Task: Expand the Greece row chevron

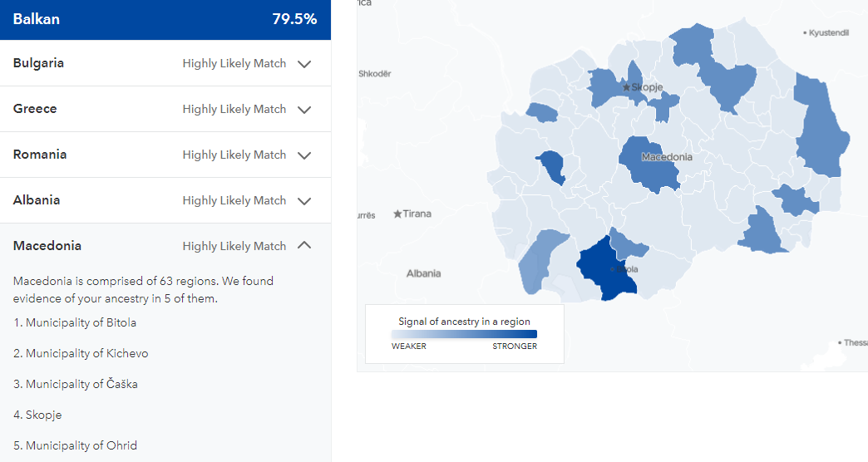Action: (x=304, y=111)
